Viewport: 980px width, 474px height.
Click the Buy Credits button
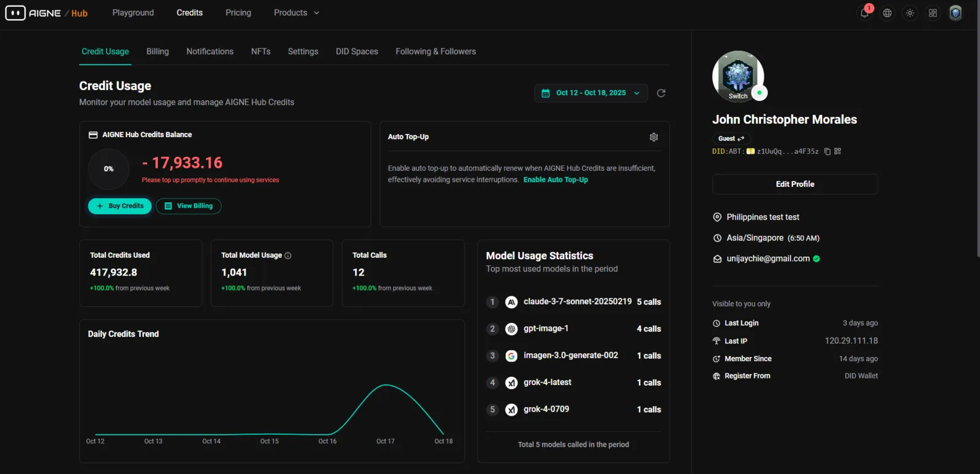pyautogui.click(x=120, y=206)
